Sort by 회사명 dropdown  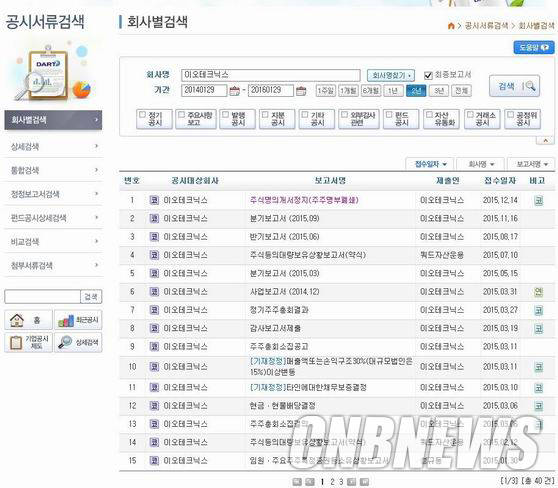pos(480,164)
